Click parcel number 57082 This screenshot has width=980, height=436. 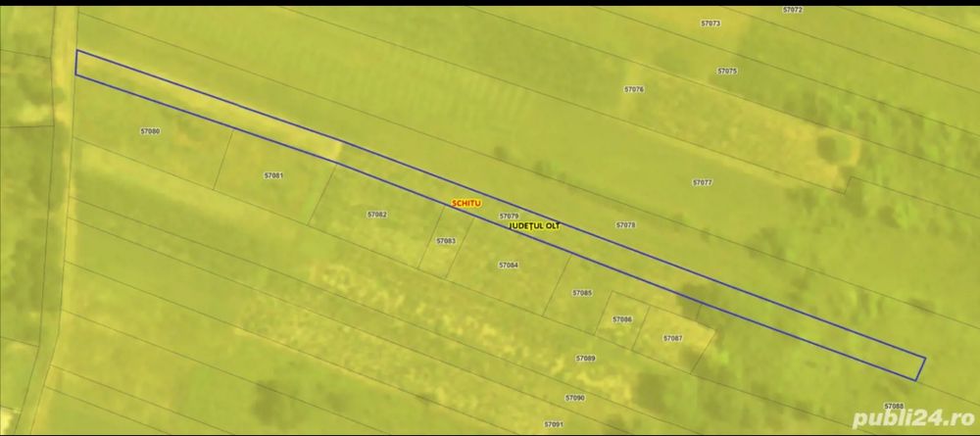click(377, 215)
